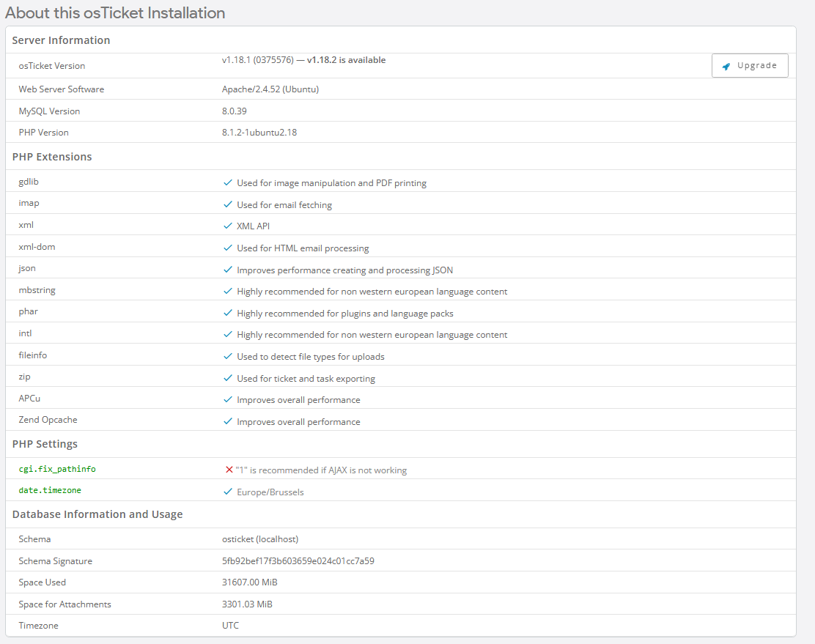Click the checkmark icon for zip extension
This screenshot has height=644, width=815.
[228, 378]
